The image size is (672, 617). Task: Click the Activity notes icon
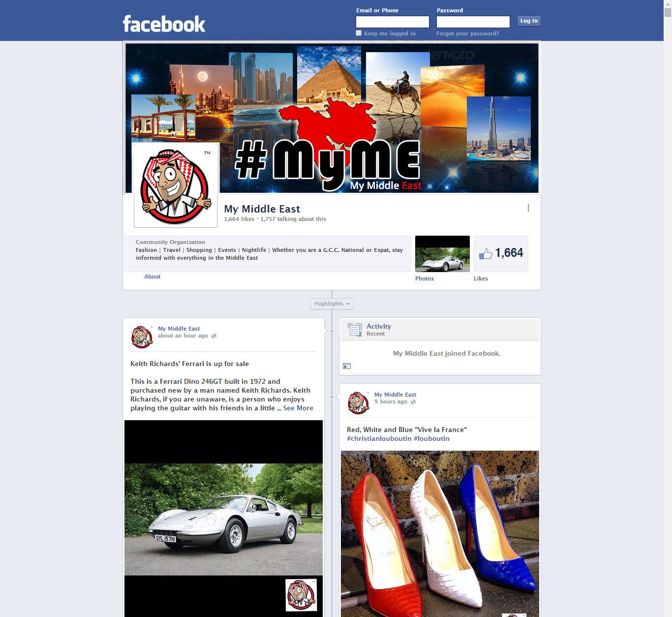coord(355,329)
